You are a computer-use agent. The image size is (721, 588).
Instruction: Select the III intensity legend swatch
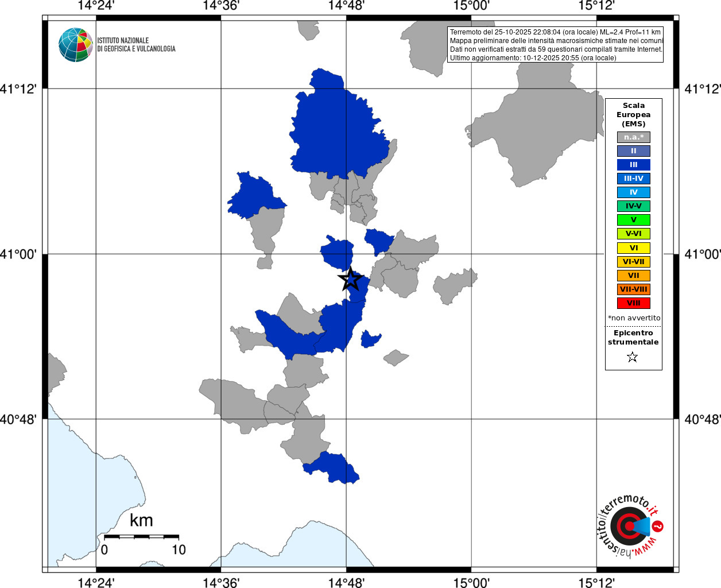coord(634,165)
